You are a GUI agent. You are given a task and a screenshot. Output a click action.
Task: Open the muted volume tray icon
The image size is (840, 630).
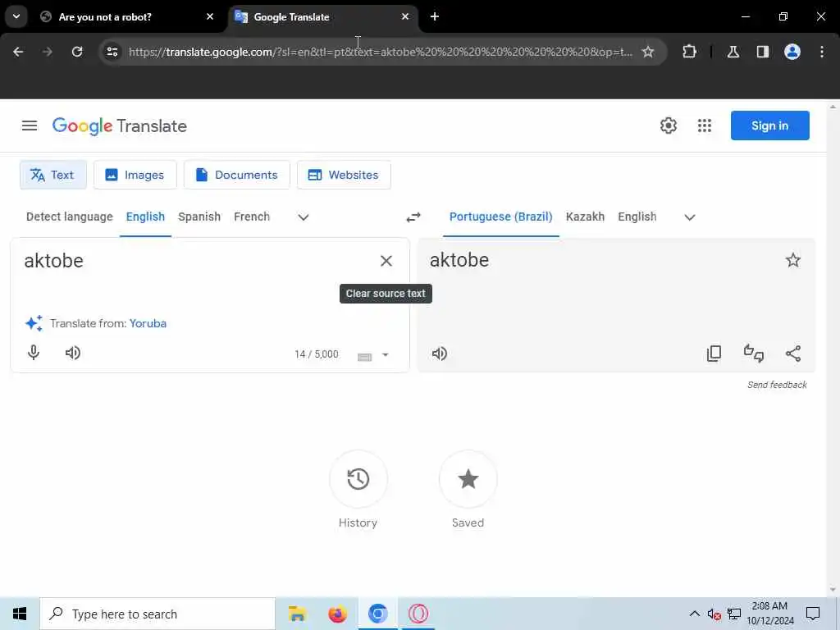coord(714,614)
